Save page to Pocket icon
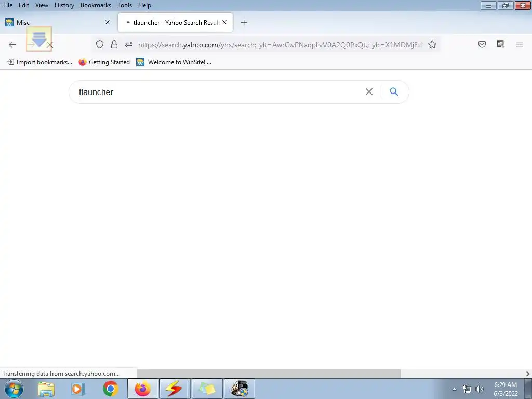The width and height of the screenshot is (532, 399). (482, 44)
